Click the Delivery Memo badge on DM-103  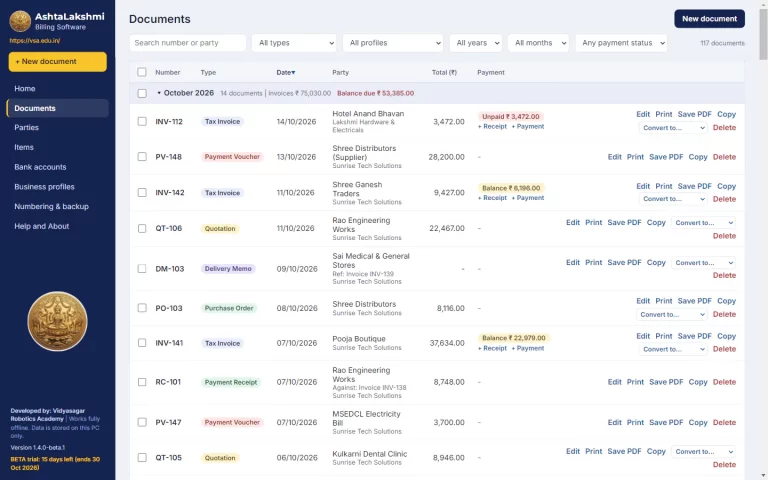[x=228, y=269]
